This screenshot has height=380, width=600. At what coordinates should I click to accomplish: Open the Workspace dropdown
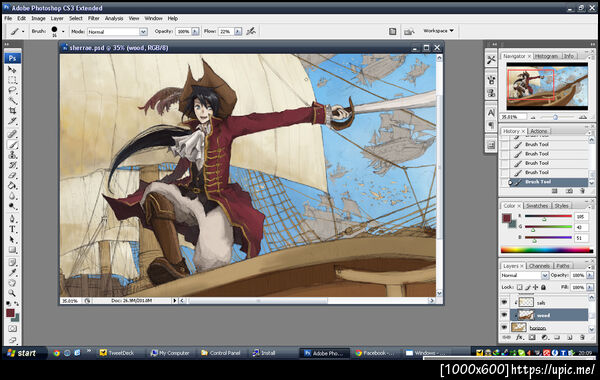pyautogui.click(x=438, y=31)
